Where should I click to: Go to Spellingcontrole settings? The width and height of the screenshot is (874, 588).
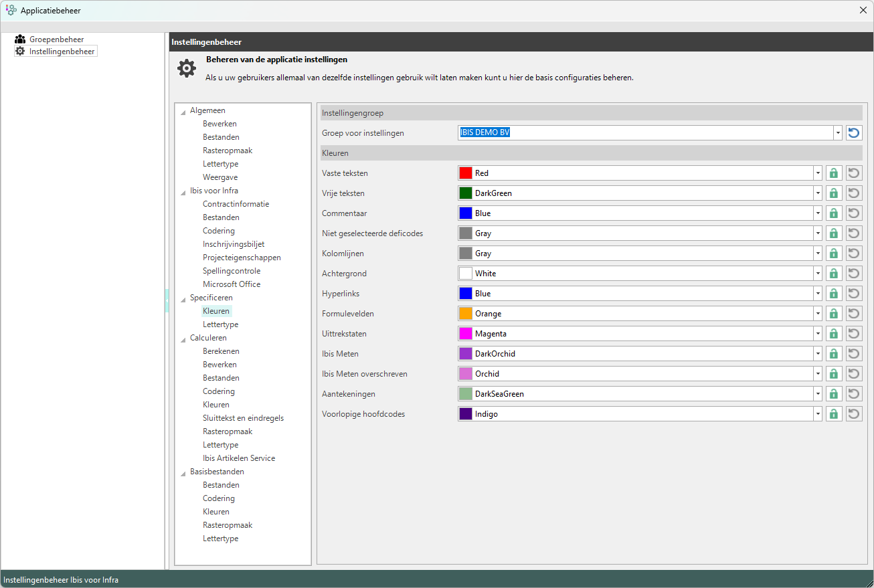(232, 271)
